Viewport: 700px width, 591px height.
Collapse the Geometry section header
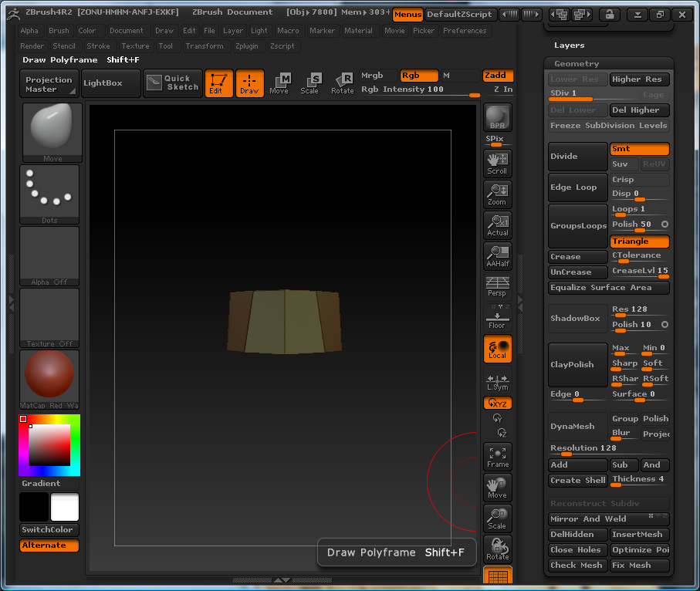[x=577, y=64]
